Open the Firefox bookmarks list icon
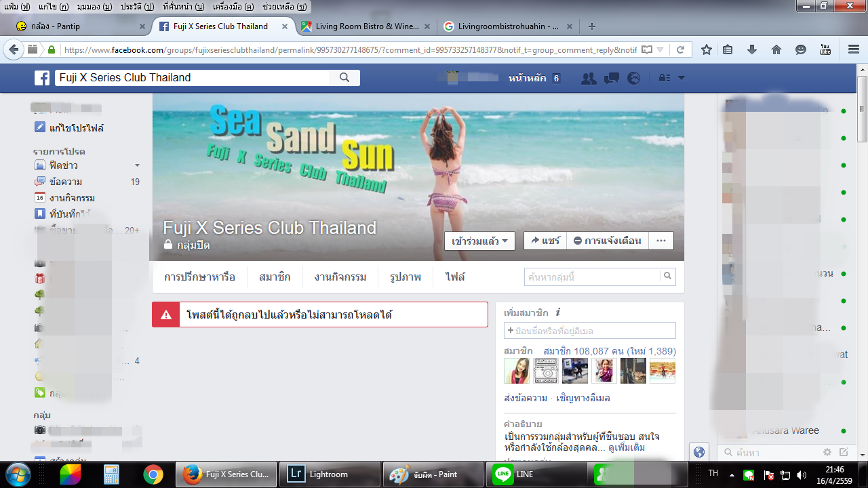 (728, 49)
